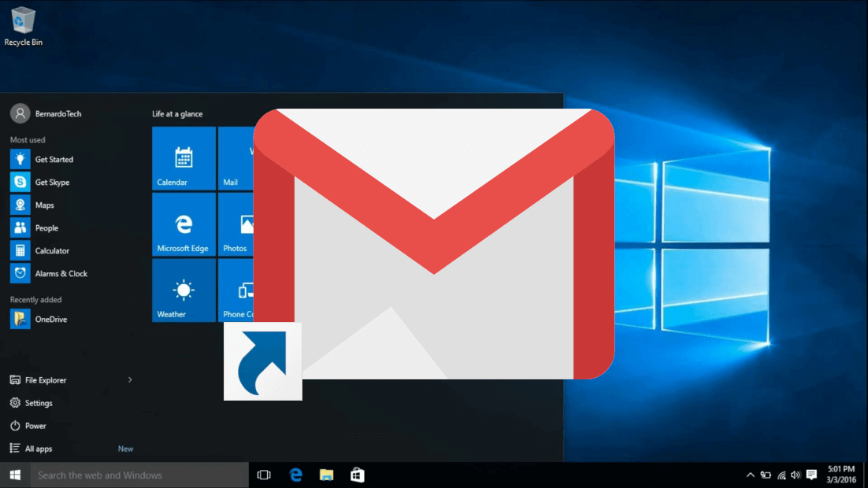Open the network Wi-Fi tray icon
The image size is (868, 488).
pyautogui.click(x=781, y=475)
